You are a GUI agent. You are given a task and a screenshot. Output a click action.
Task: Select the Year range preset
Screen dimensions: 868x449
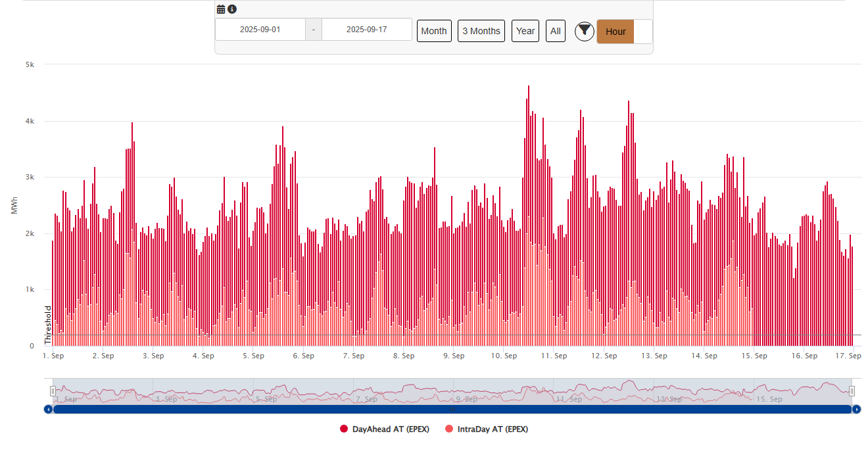525,31
